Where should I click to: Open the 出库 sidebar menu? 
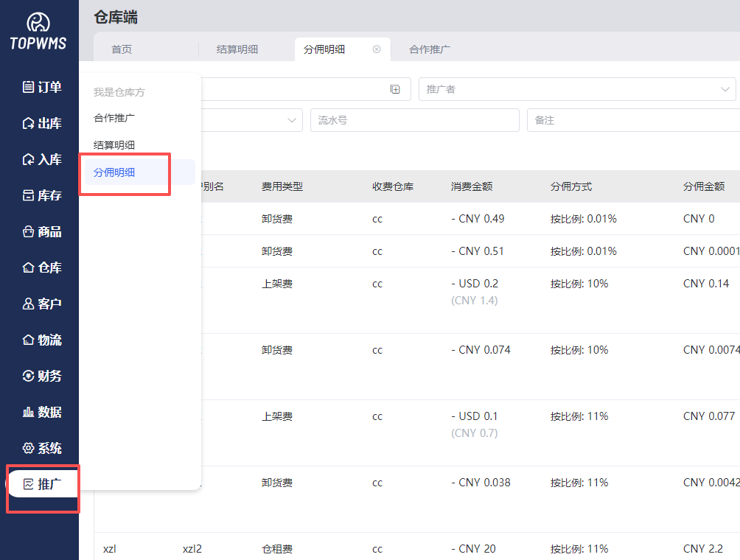point(41,123)
